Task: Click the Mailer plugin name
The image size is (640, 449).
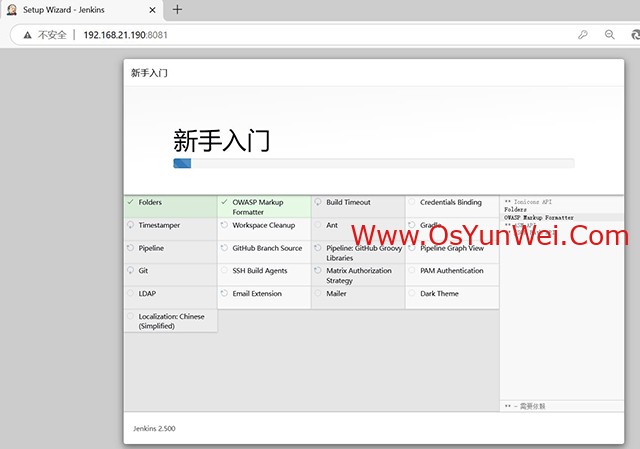Action: (336, 293)
